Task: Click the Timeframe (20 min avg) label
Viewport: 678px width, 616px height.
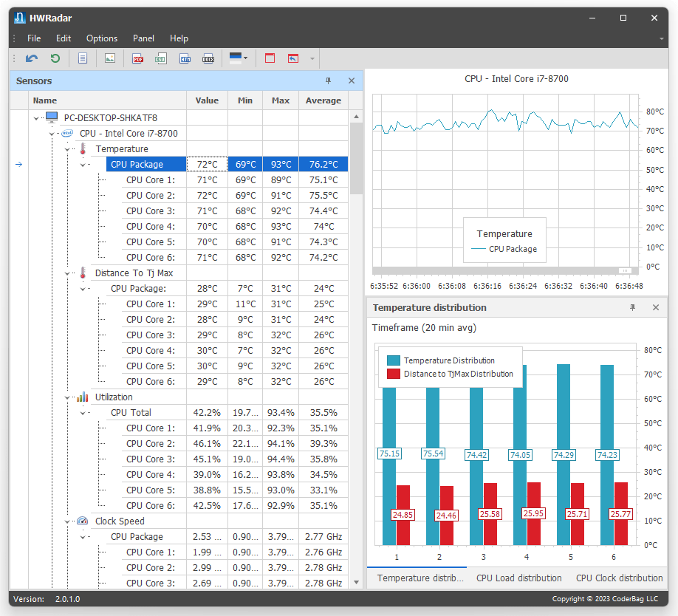Action: pos(424,328)
